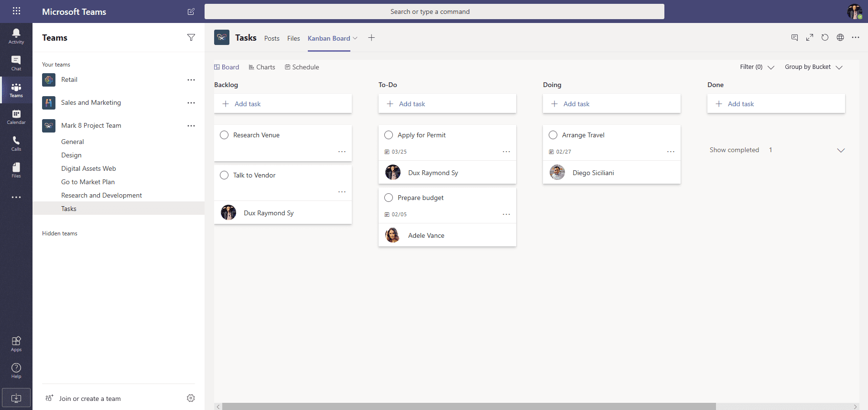The width and height of the screenshot is (868, 410).
Task: Mark Research Venue task as complete
Action: (x=224, y=135)
